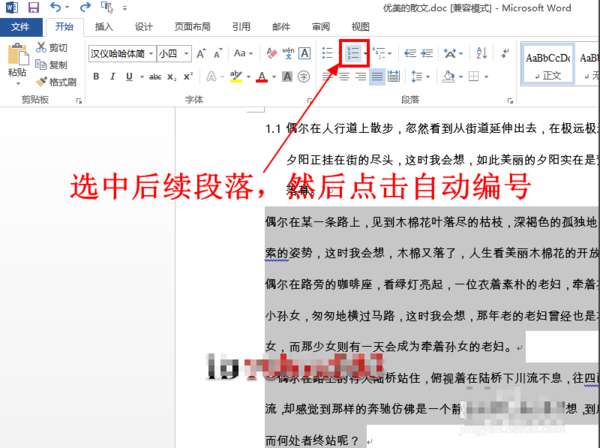Screen dimensions: 600x448
Task: Switch to the Design (设计) tab
Action: (x=143, y=27)
